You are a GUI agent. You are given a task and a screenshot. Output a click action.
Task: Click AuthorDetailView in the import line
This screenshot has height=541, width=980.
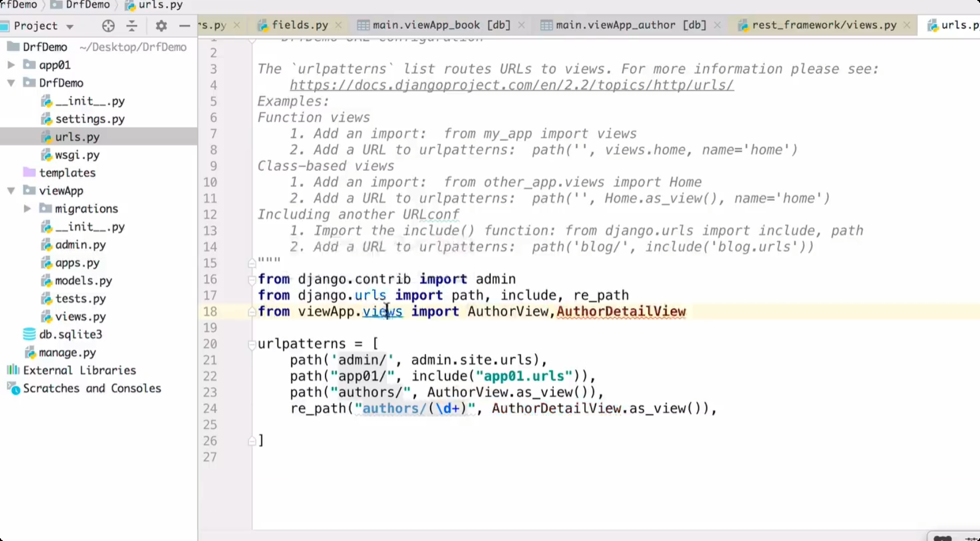click(621, 311)
